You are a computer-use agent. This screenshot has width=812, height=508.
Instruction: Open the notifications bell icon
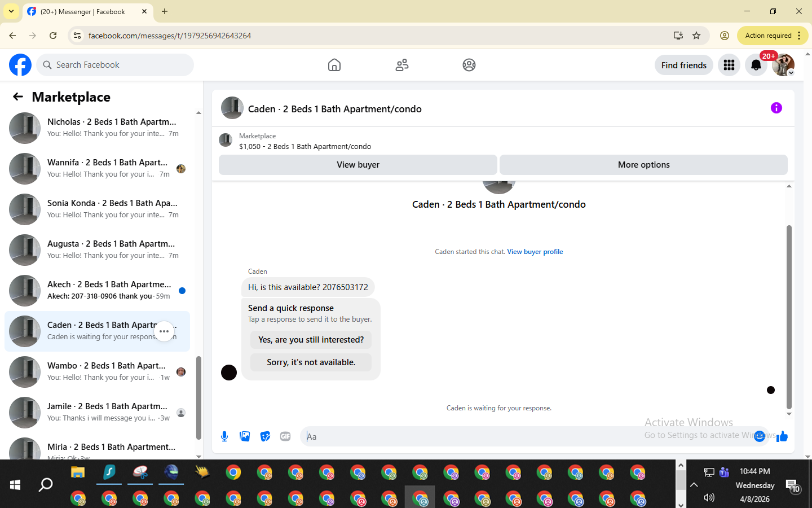tap(756, 65)
